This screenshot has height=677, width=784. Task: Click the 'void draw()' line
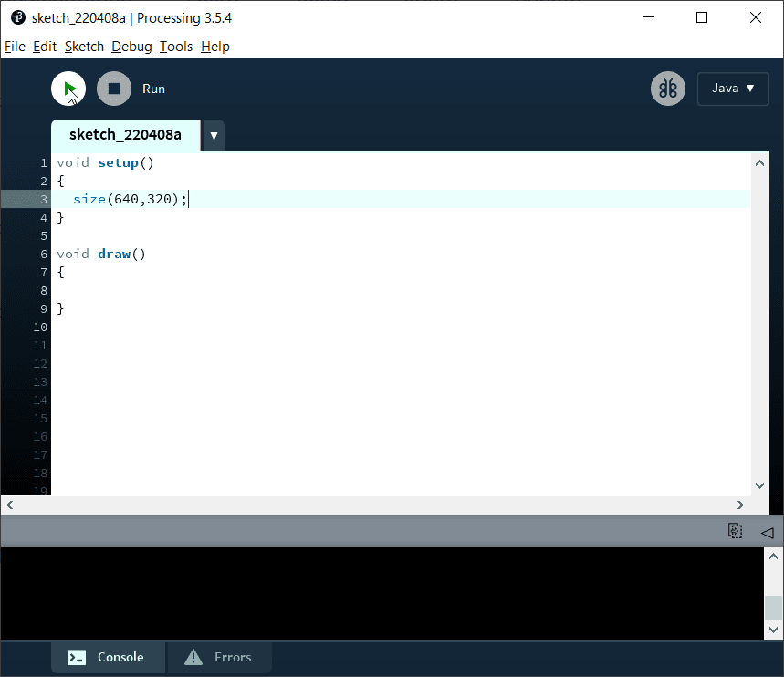[101, 254]
